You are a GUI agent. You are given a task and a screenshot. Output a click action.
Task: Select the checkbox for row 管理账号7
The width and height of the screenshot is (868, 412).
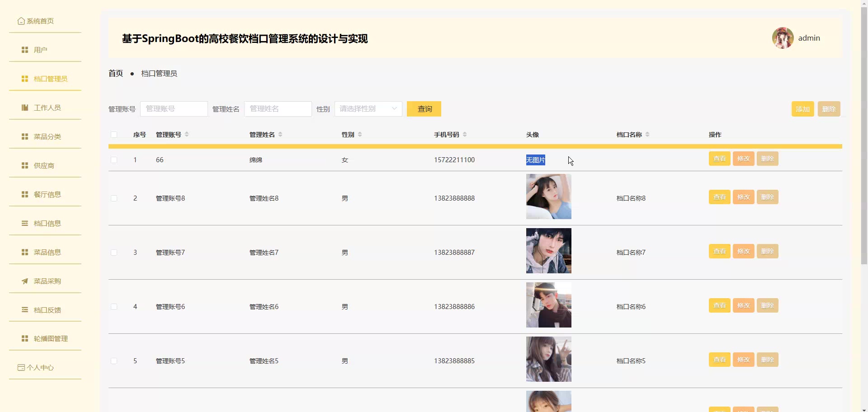[114, 253]
